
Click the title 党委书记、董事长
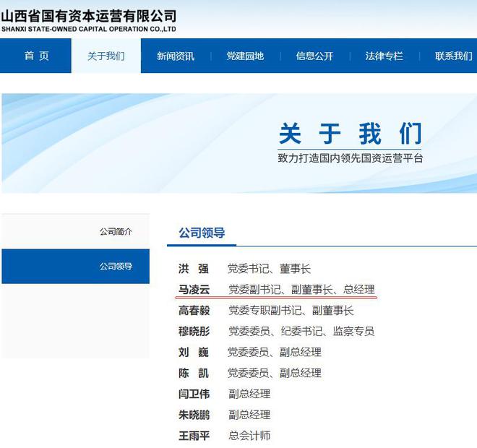click(270, 269)
